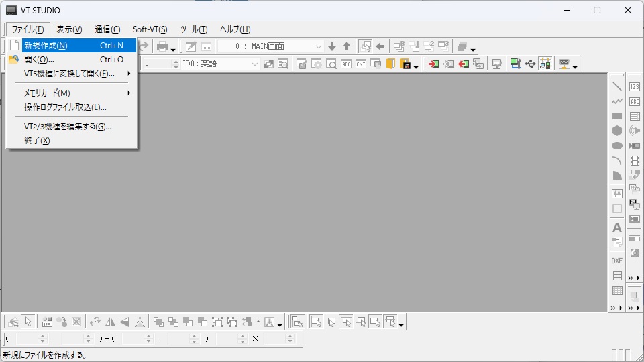Toggle the arrow pointer selection mode
644x362 pixels.
click(x=28, y=322)
